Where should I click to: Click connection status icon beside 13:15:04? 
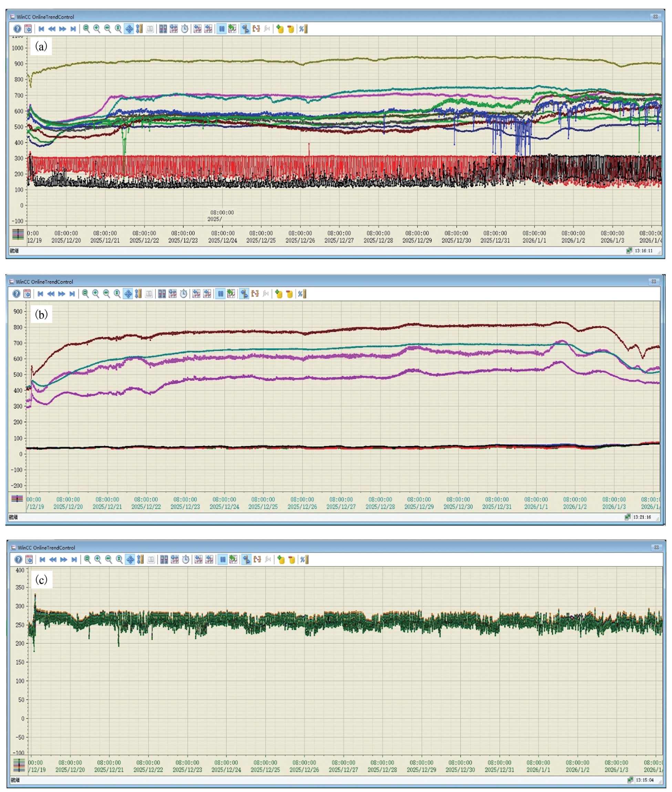click(x=630, y=780)
